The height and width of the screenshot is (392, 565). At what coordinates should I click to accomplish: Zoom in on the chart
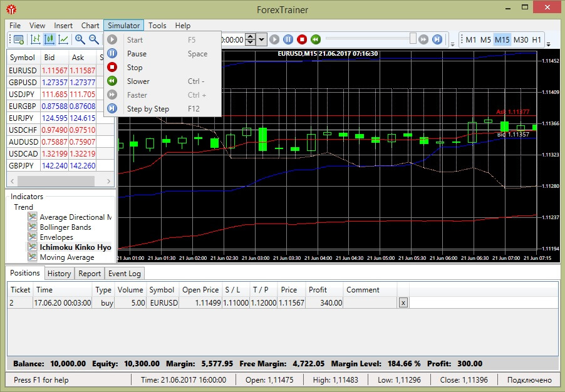click(x=80, y=39)
